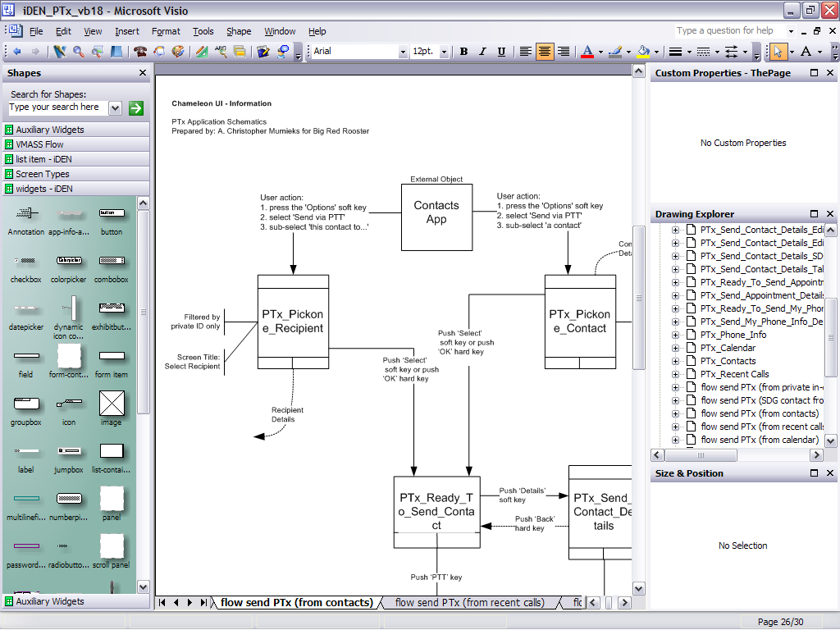Expand PTx_Contacts tree node
The height and width of the screenshot is (630, 840).
point(675,361)
